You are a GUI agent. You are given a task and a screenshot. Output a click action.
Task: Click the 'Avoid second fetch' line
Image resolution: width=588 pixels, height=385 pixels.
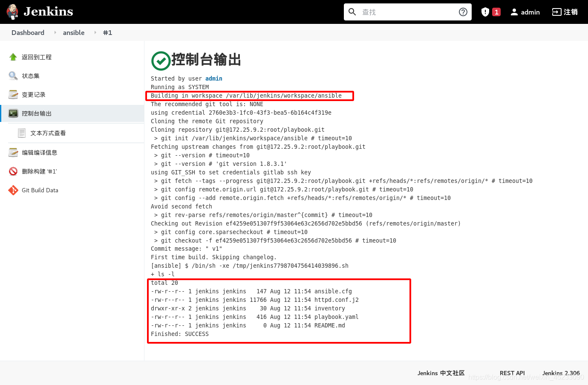click(182, 206)
